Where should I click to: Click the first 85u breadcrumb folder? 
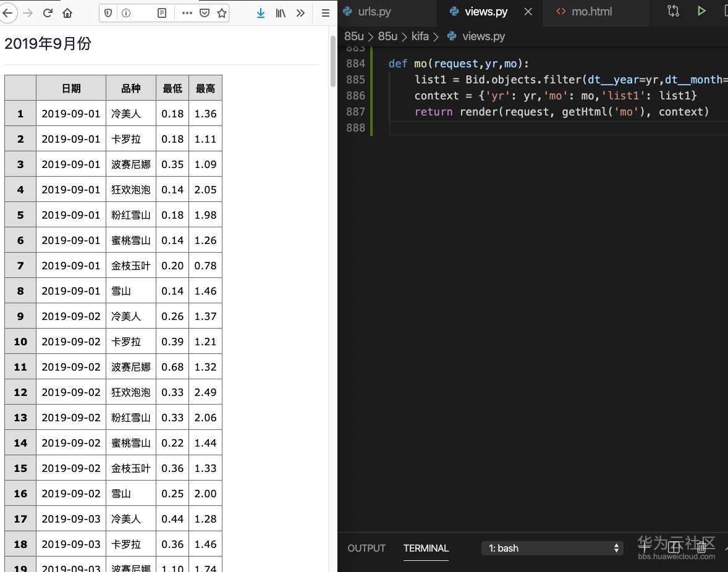[x=353, y=36]
